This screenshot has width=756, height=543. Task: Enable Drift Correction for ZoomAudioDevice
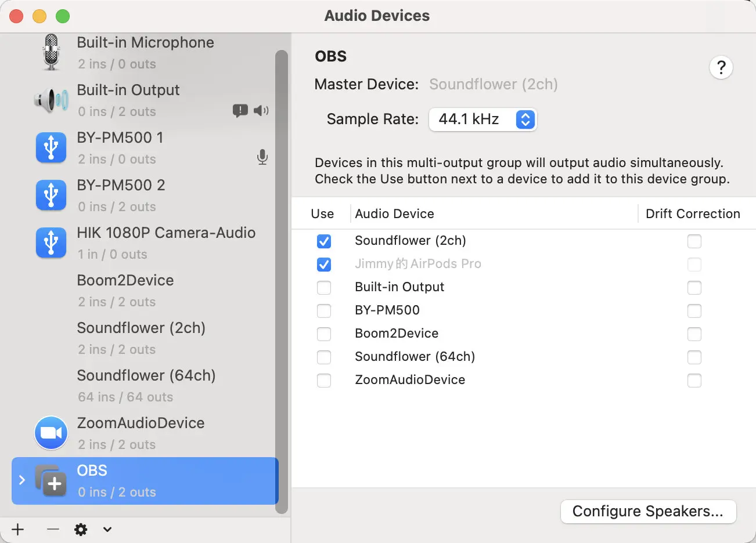(694, 381)
